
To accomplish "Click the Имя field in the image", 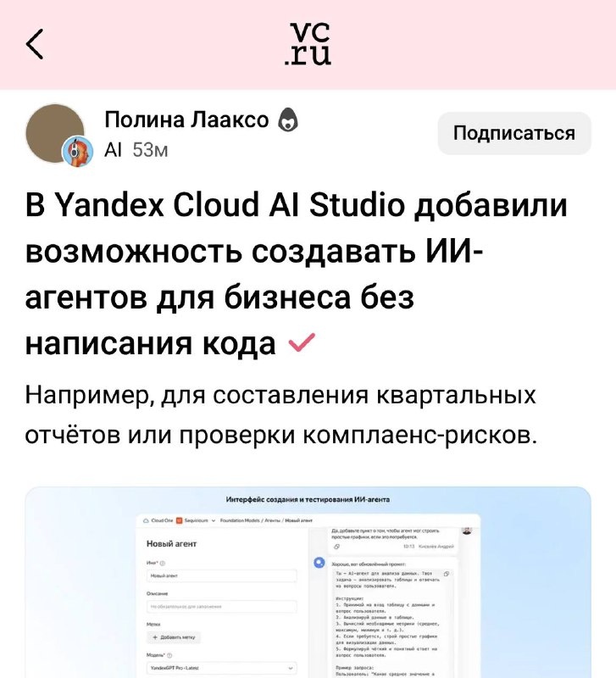I will coord(221,576).
